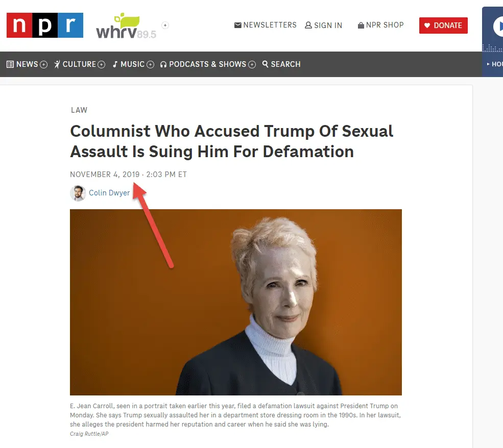The height and width of the screenshot is (448, 503).
Task: Click the Newsletters envelope icon
Action: (237, 25)
